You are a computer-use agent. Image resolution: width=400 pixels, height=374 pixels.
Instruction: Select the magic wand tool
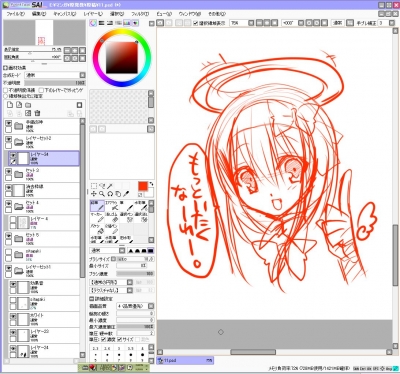(110, 186)
